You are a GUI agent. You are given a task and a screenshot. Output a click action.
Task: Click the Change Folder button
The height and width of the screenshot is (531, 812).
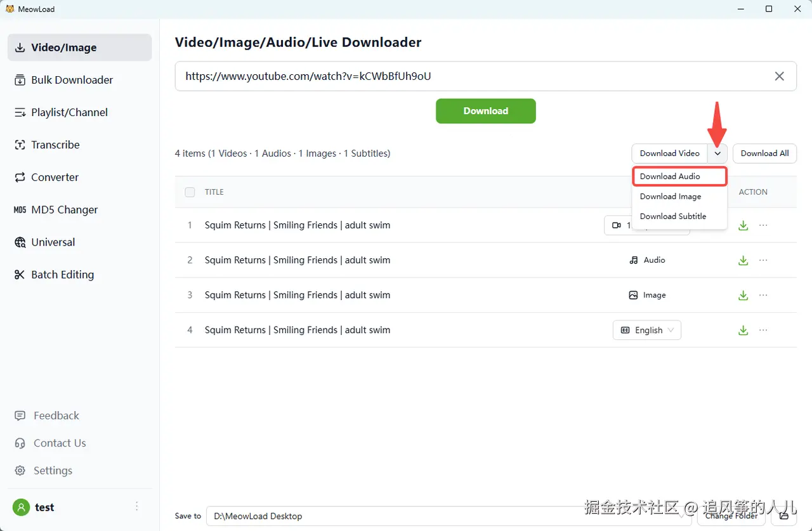(731, 516)
